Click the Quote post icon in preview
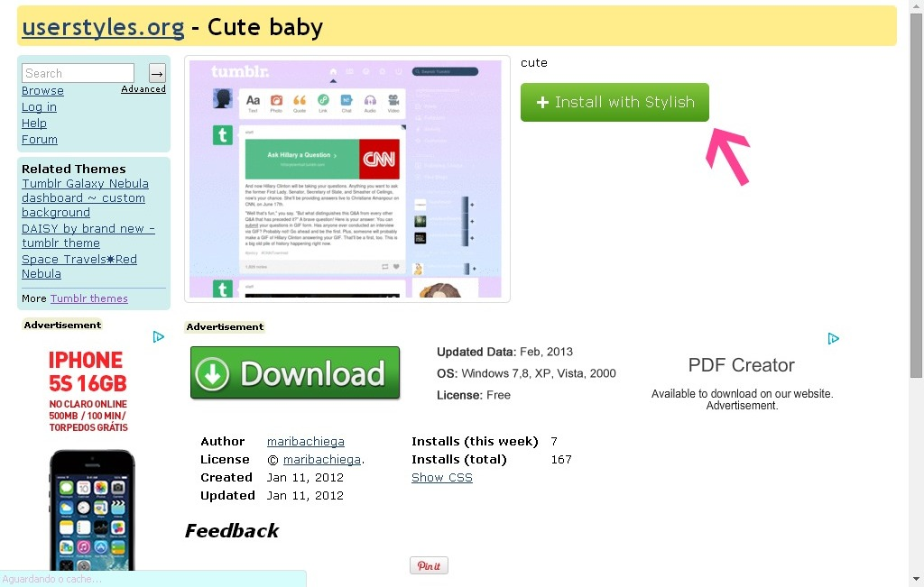Image resolution: width=924 pixels, height=587 pixels. pos(300,103)
